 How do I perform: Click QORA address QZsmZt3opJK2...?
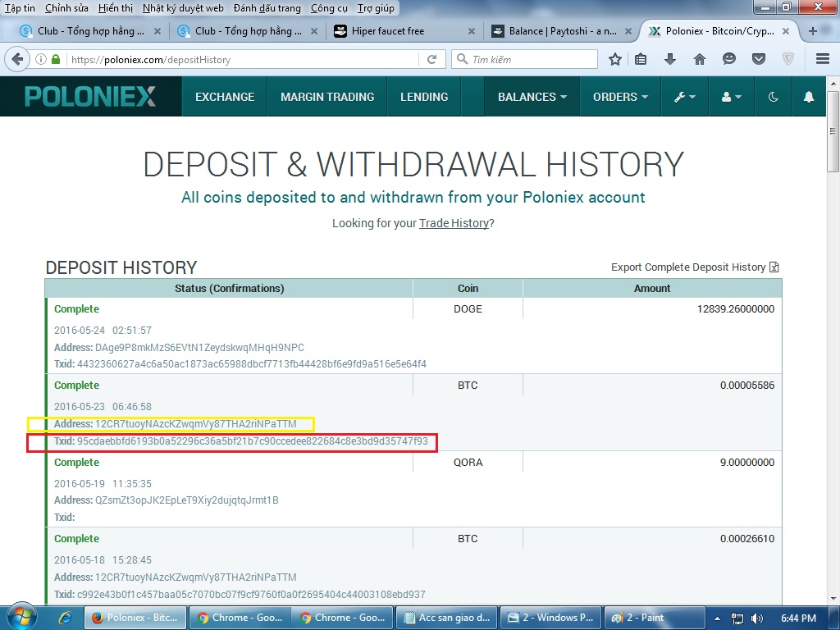click(186, 500)
